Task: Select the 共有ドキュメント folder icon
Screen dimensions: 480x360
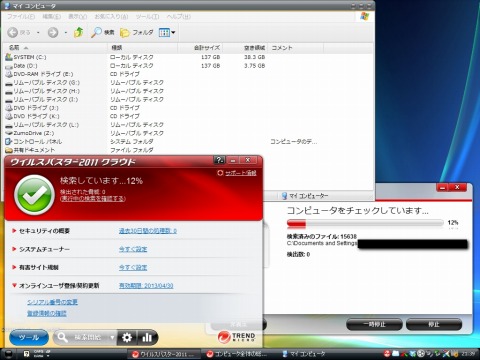Action: (x=9, y=150)
